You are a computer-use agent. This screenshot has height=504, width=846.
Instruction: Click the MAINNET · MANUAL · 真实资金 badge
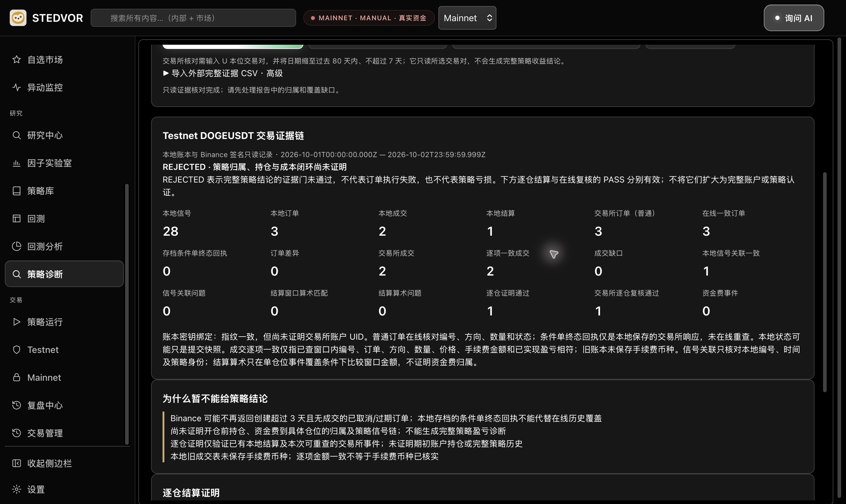(369, 18)
